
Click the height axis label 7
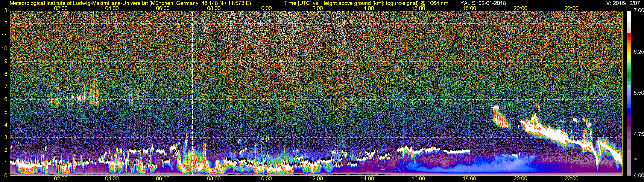(x=6, y=87)
